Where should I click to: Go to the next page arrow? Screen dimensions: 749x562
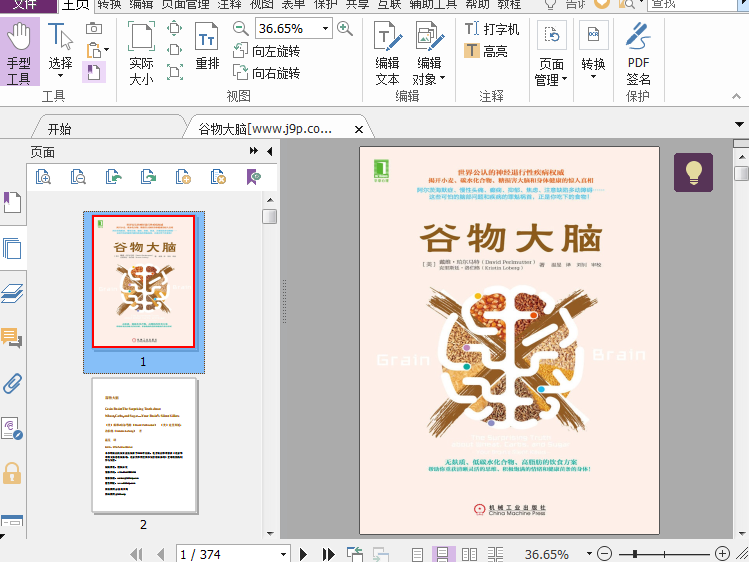click(303, 554)
